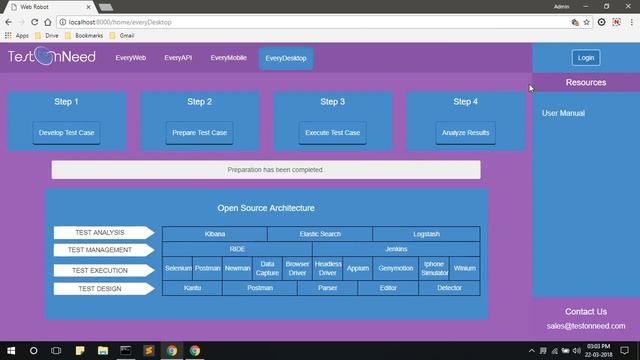Open the Bookmarks folder
This screenshot has width=640, height=360.
pyautogui.click(x=84, y=36)
